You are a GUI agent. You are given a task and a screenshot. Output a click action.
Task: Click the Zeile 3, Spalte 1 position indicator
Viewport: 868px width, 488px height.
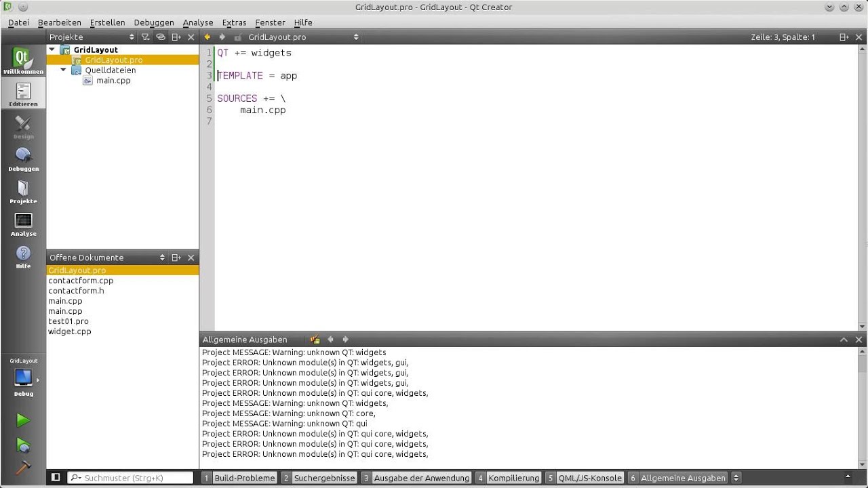pyautogui.click(x=783, y=37)
